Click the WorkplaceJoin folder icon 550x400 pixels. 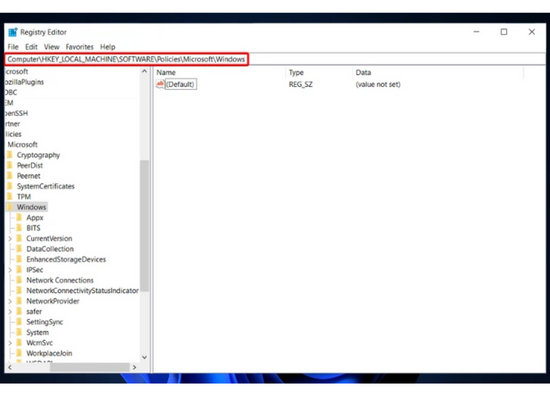(20, 353)
